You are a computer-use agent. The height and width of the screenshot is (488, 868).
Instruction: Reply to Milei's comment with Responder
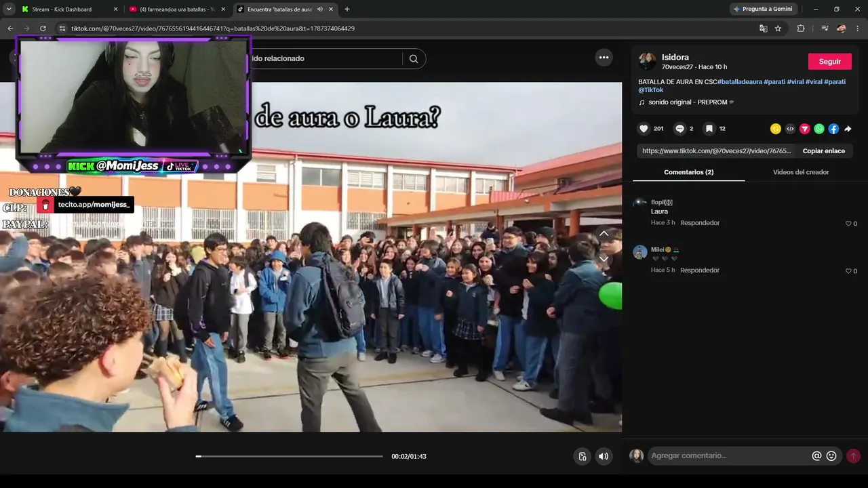click(x=700, y=270)
